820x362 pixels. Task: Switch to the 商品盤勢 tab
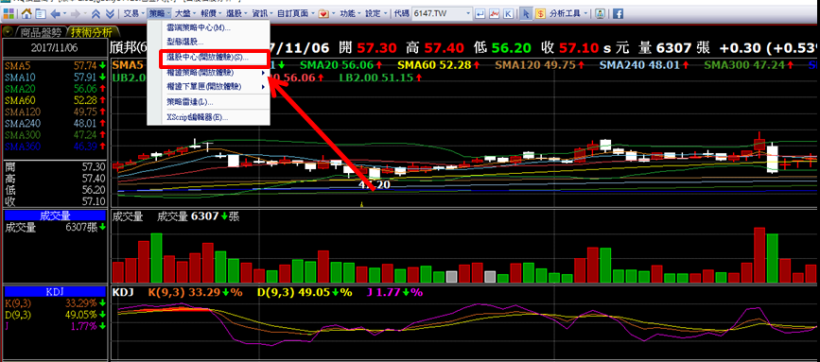(40, 32)
